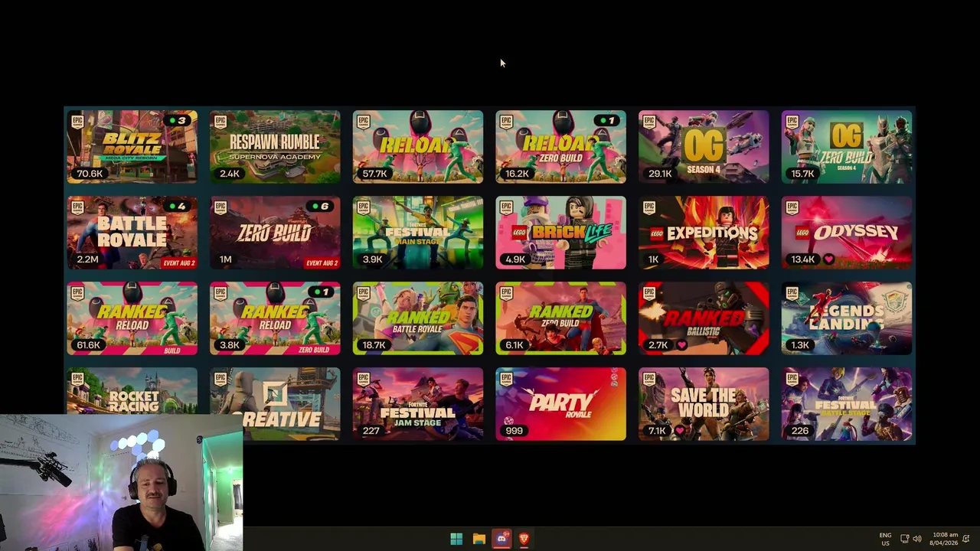Click the ENG US language indicator

[x=885, y=539]
